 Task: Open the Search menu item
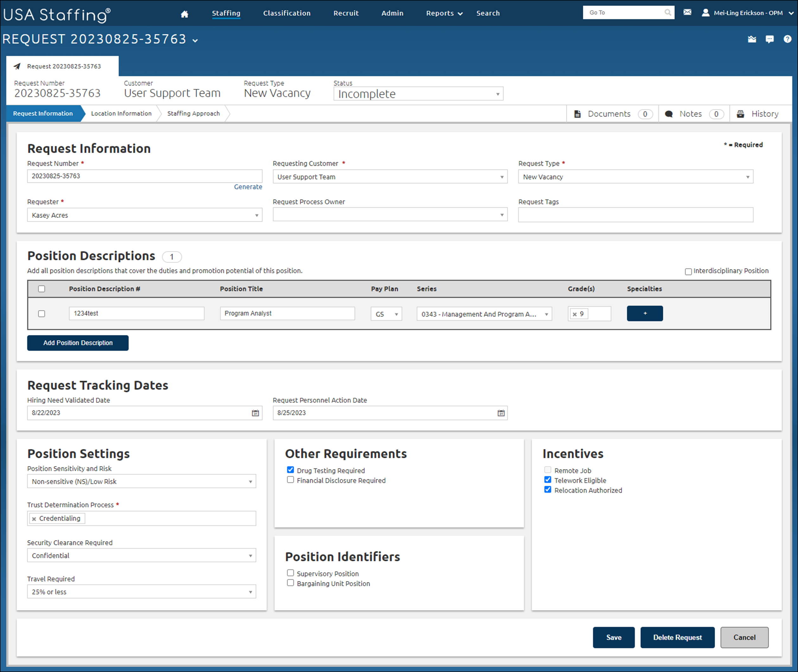tap(488, 13)
